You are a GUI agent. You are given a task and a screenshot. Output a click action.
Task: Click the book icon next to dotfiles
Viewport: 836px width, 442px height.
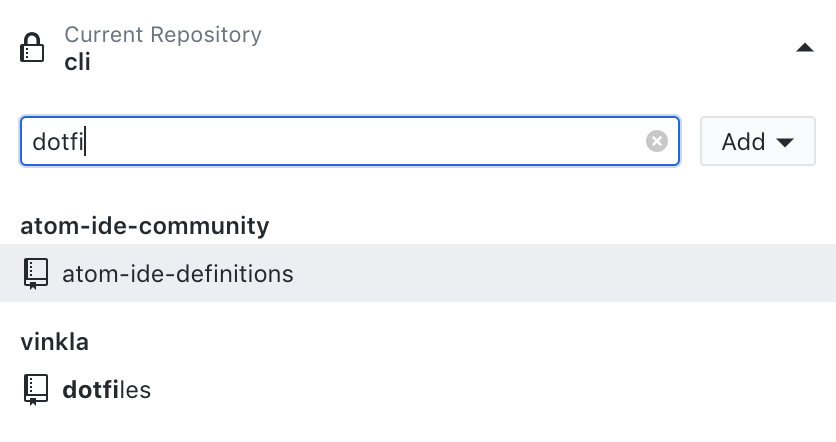click(36, 389)
